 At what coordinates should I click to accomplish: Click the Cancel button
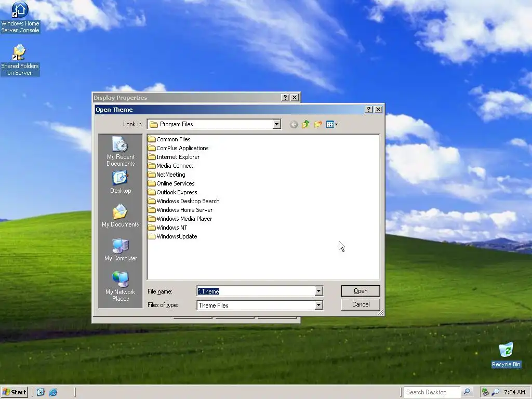pos(361,304)
